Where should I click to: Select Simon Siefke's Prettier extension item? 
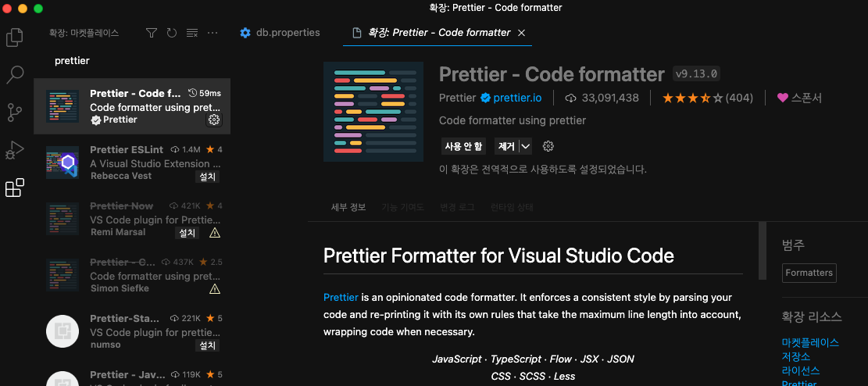coord(132,275)
